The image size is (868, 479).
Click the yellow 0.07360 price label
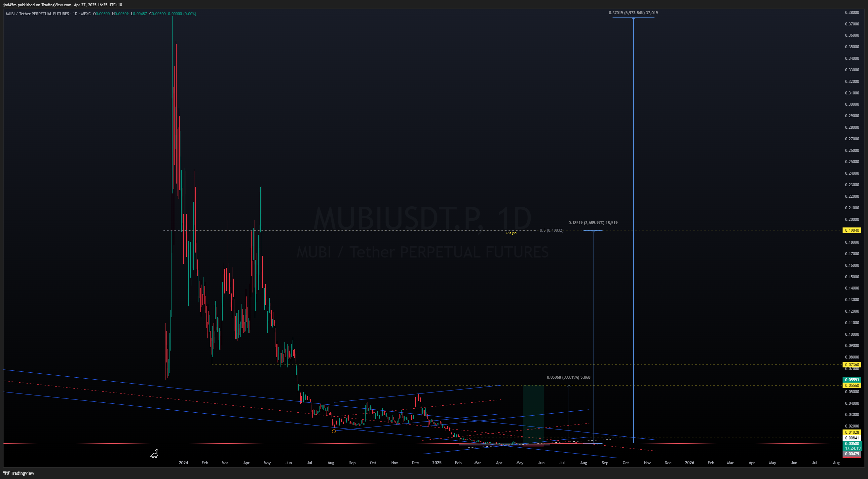[851, 364]
